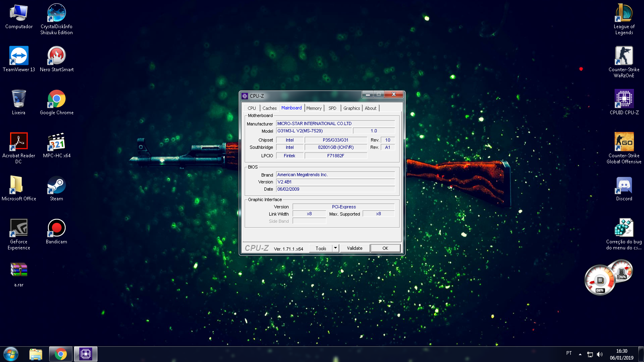Open Acrobat Reader DC shortcut

tap(19, 148)
